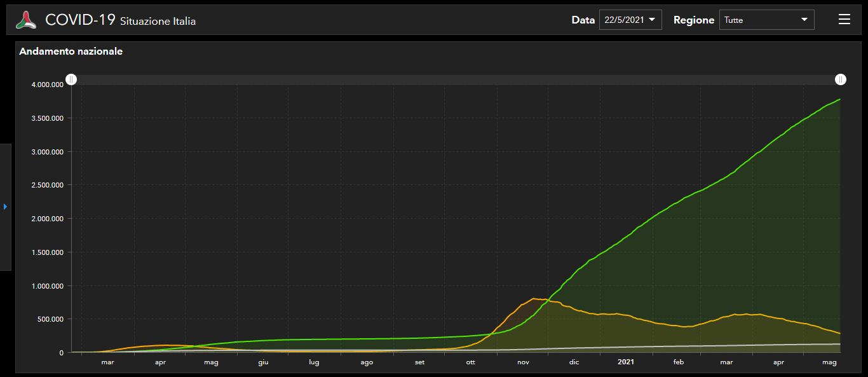Click the orange curve peak near November
Image resolution: width=868 pixels, height=377 pixels.
(534, 298)
